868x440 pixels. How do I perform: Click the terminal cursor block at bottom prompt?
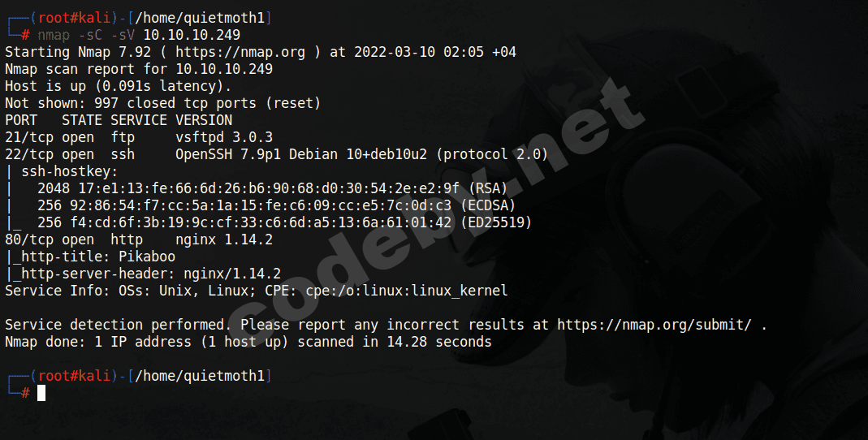click(41, 393)
